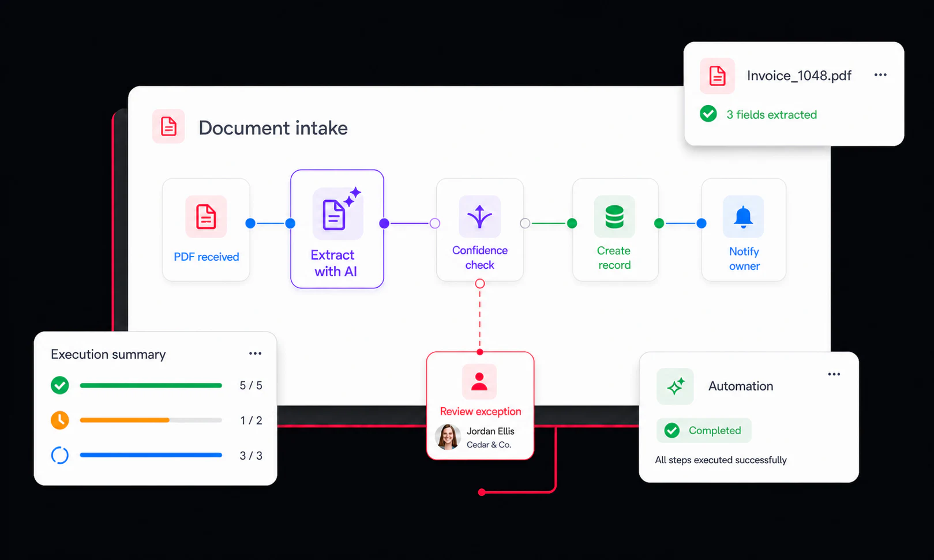The height and width of the screenshot is (560, 934).
Task: Click the blue input port of Extract with AI
Action: (x=290, y=223)
